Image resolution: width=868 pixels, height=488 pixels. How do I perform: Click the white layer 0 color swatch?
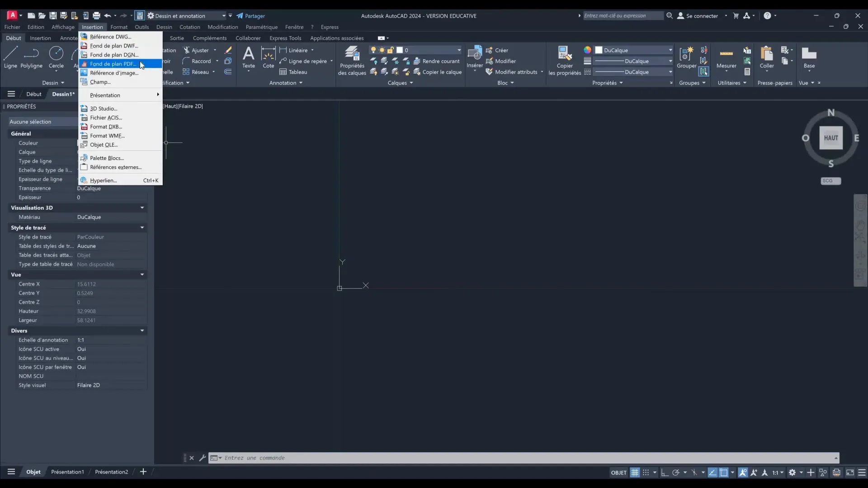coord(400,50)
